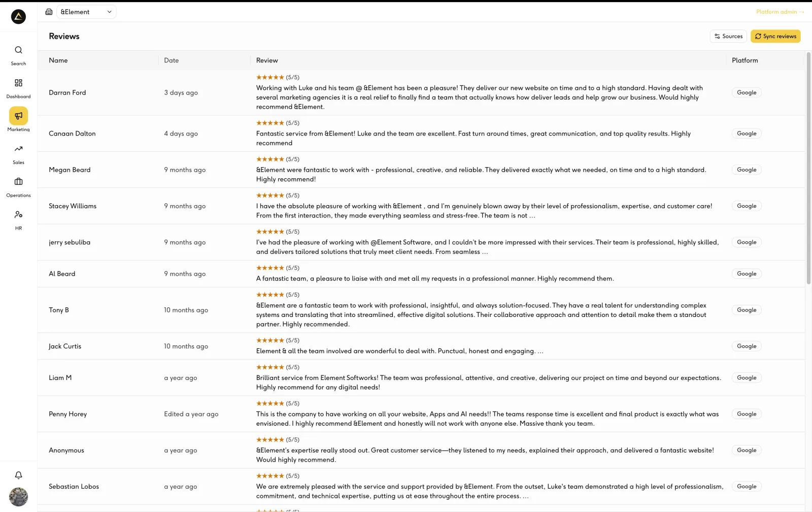This screenshot has width=812, height=512.
Task: Click Al Beard's review text
Action: pos(435,279)
